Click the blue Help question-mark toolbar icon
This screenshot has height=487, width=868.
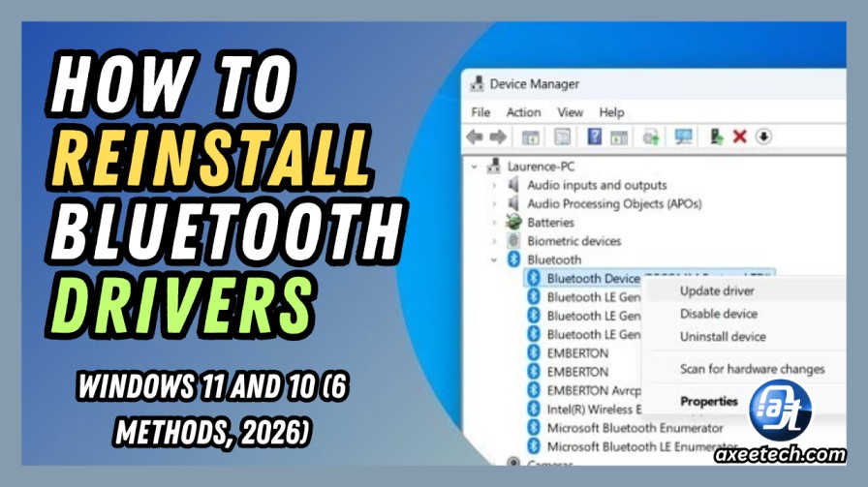(x=594, y=137)
